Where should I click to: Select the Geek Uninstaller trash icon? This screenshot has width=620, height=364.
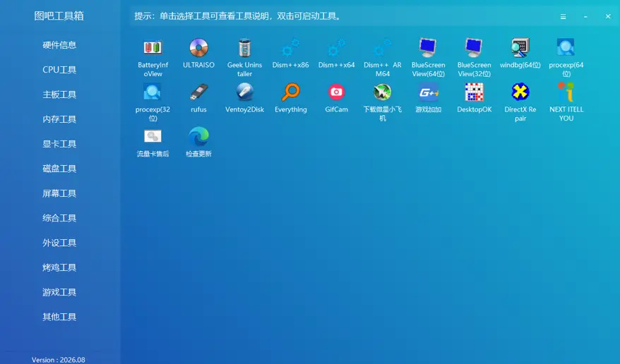tap(245, 48)
